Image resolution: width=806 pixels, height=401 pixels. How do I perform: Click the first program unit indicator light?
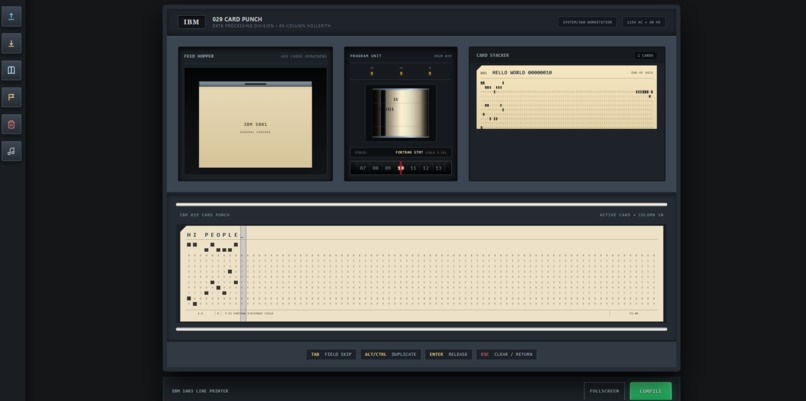pos(372,74)
